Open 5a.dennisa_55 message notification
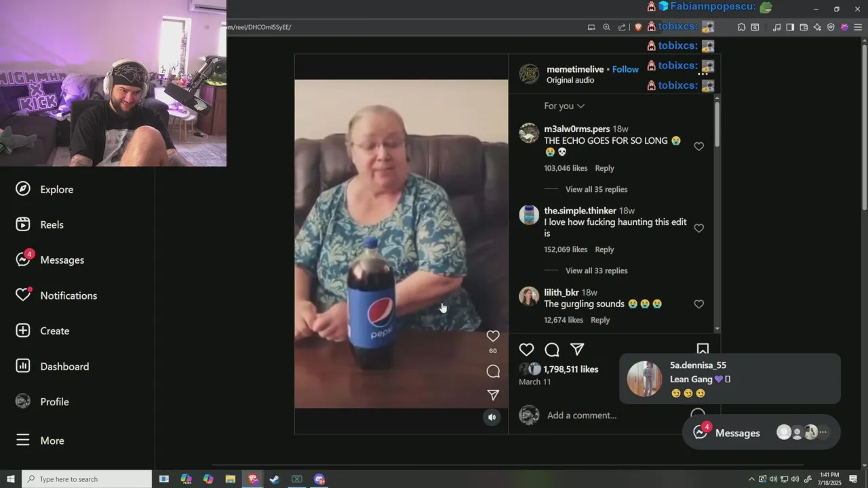Image resolution: width=868 pixels, height=488 pixels. [730, 379]
